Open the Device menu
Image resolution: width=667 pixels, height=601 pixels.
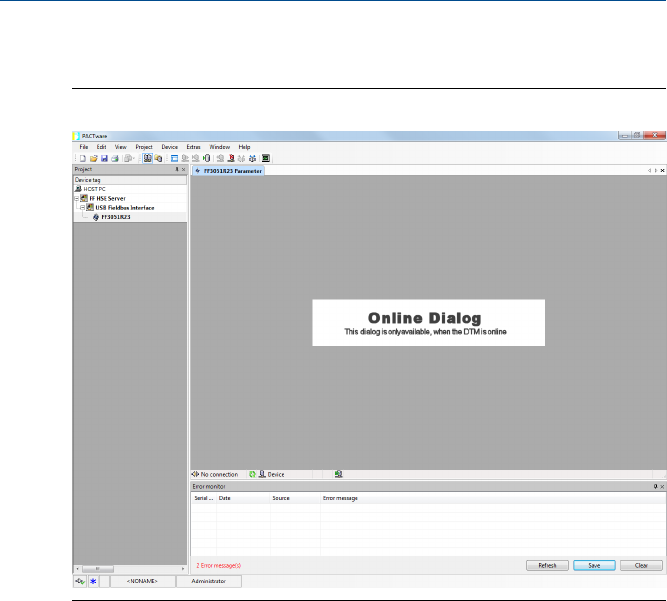click(169, 147)
